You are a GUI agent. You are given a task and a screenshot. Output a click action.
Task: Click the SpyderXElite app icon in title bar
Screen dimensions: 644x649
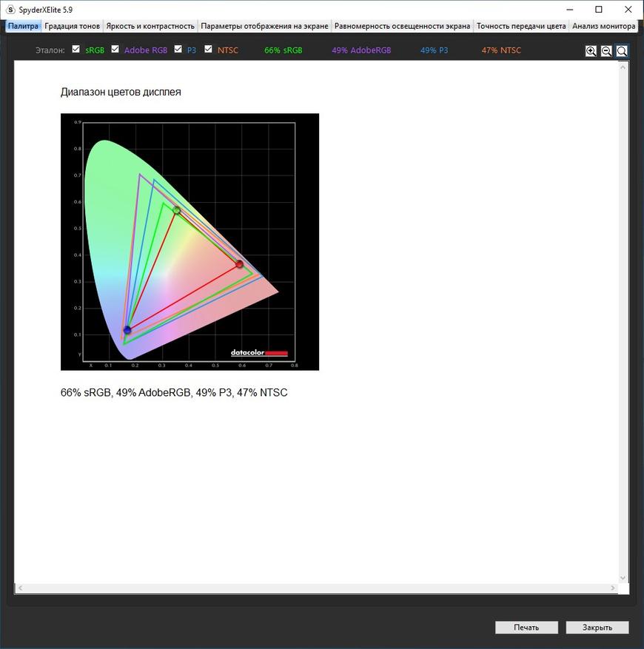click(x=11, y=10)
